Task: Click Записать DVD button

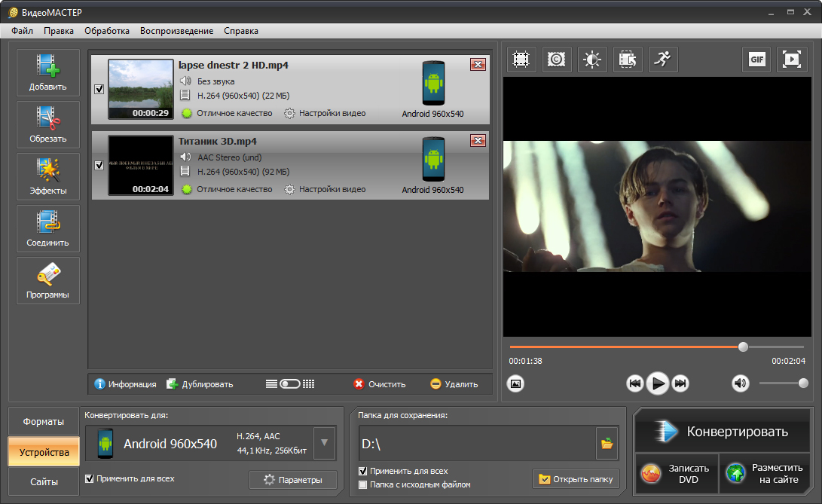Action: [x=677, y=474]
